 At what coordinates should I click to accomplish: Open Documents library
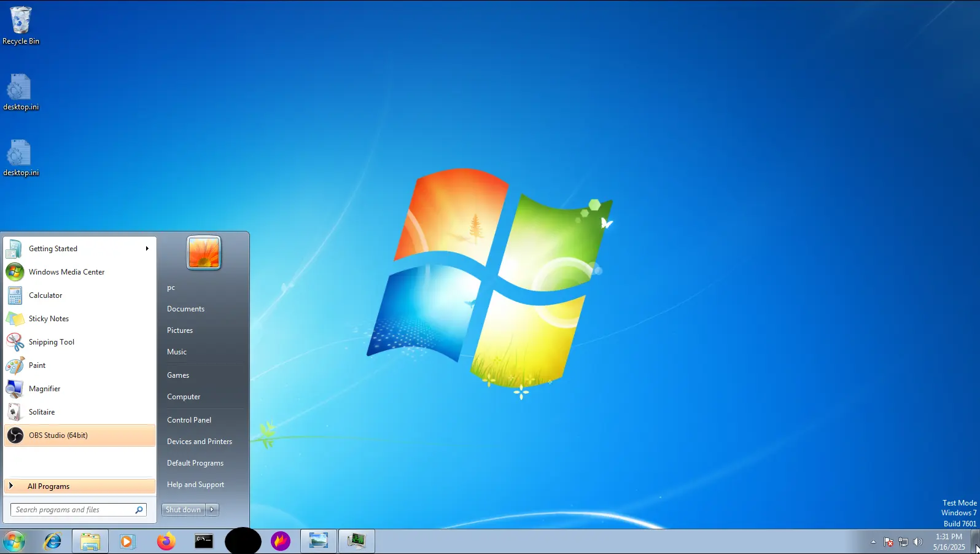point(203,309)
